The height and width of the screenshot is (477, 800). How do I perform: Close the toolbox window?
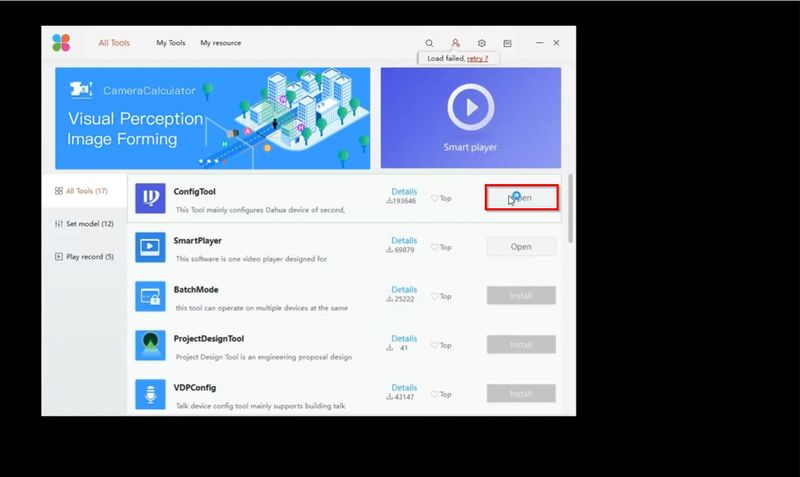point(557,43)
